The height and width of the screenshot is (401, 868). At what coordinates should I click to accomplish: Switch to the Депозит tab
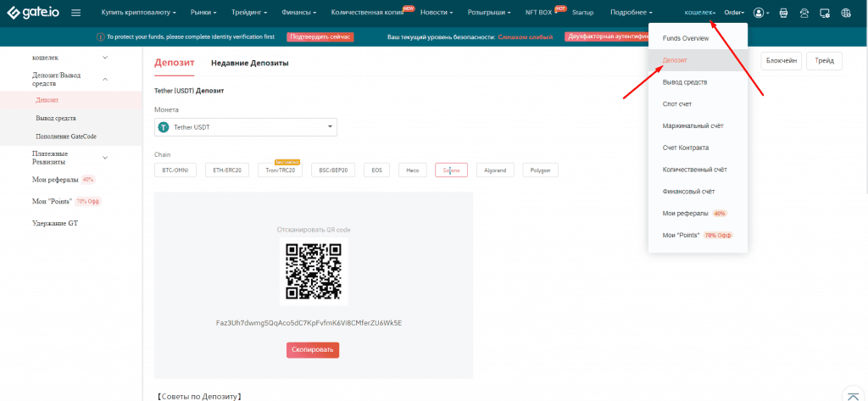pyautogui.click(x=174, y=63)
